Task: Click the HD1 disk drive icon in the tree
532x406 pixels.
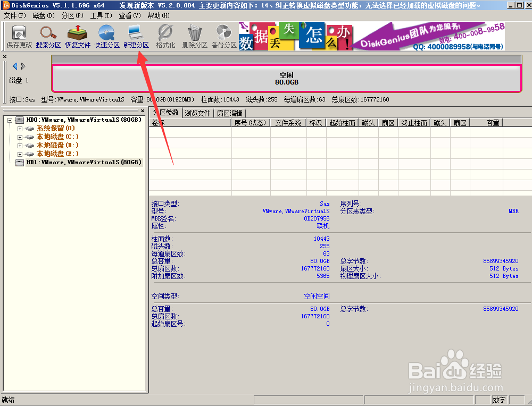Action: [20, 162]
